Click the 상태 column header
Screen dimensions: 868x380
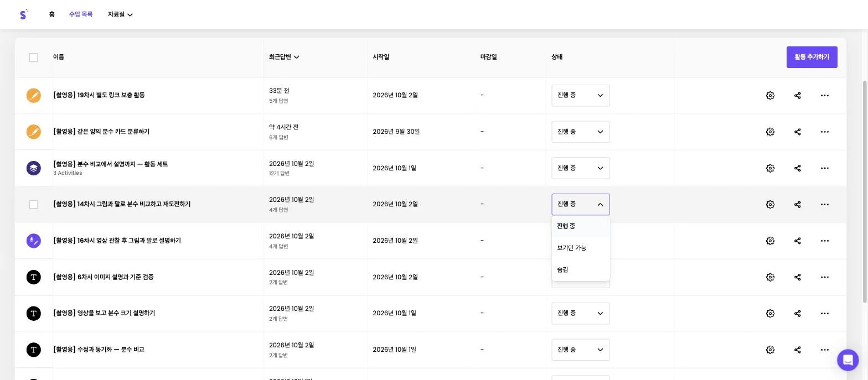[x=557, y=57]
